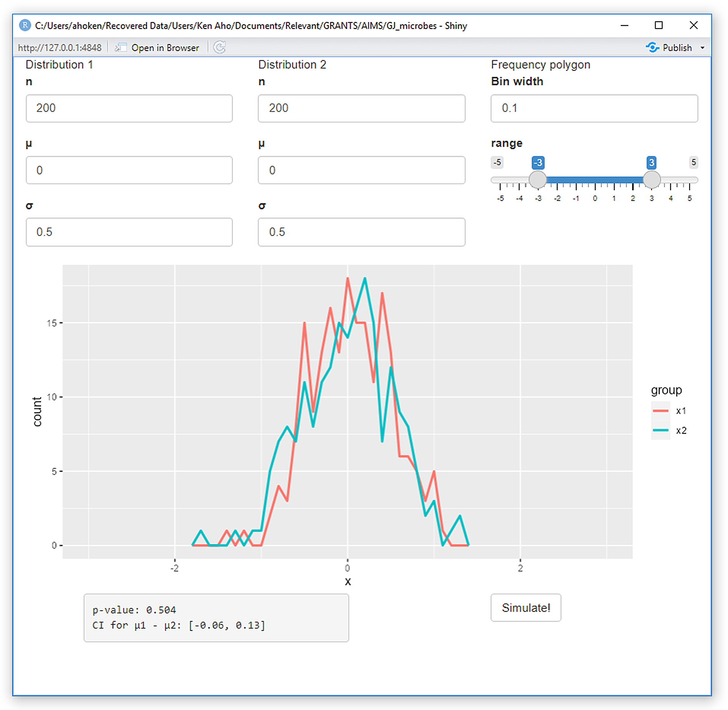Reload the app with the refresh icon

pyautogui.click(x=219, y=47)
